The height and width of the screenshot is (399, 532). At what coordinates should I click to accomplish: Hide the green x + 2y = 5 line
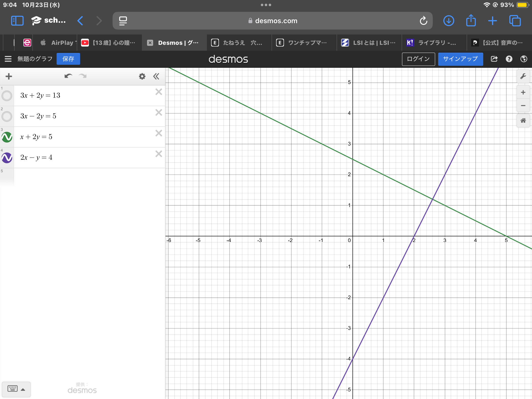7,137
